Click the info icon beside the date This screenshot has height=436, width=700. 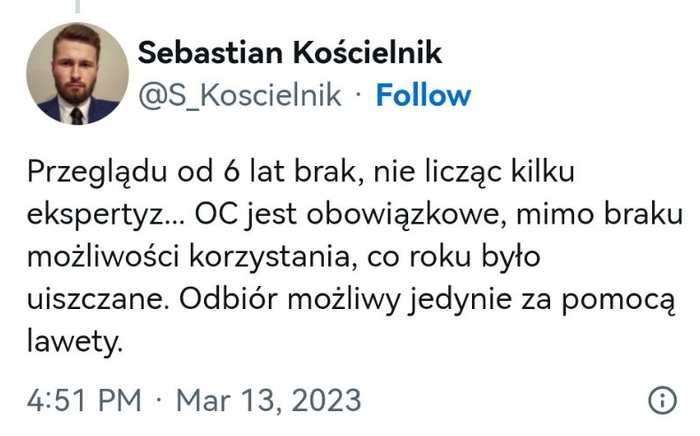662,401
